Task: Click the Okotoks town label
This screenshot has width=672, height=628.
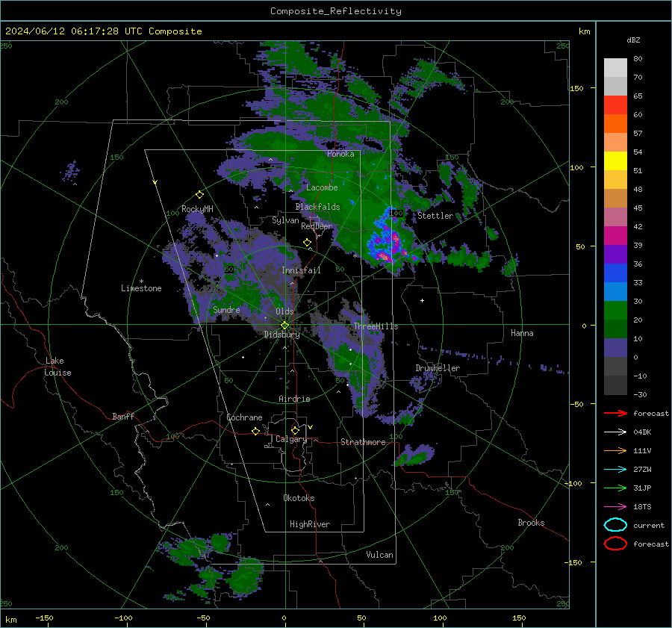Action: pyautogui.click(x=299, y=498)
